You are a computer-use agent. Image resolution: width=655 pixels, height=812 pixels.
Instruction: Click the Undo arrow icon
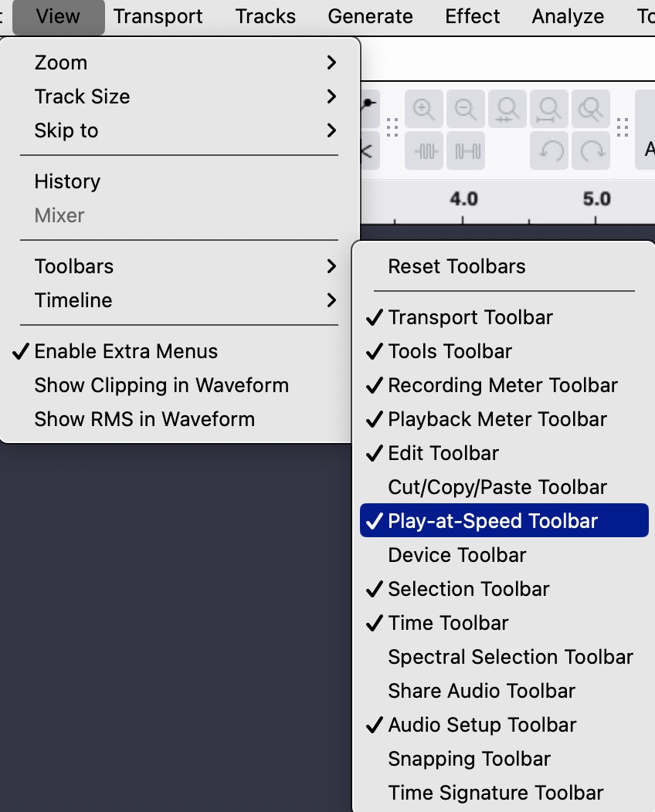(x=549, y=151)
